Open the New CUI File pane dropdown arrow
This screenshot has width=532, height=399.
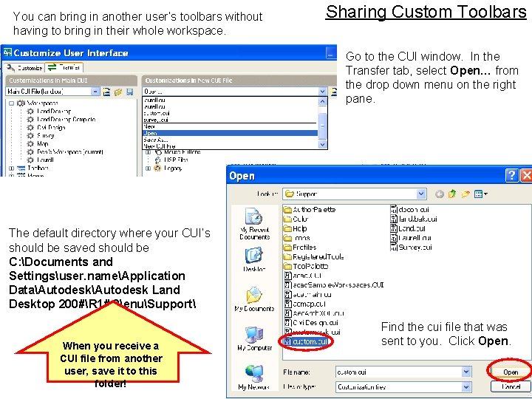pyautogui.click(x=322, y=92)
